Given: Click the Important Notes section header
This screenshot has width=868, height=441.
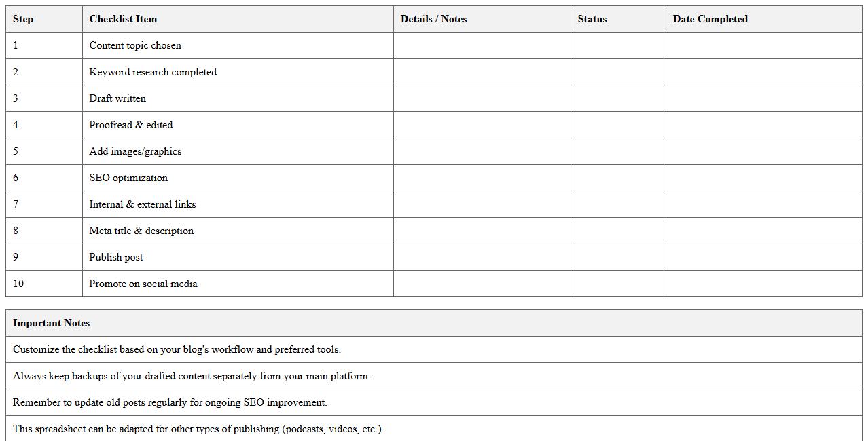Looking at the screenshot, I should [x=52, y=323].
